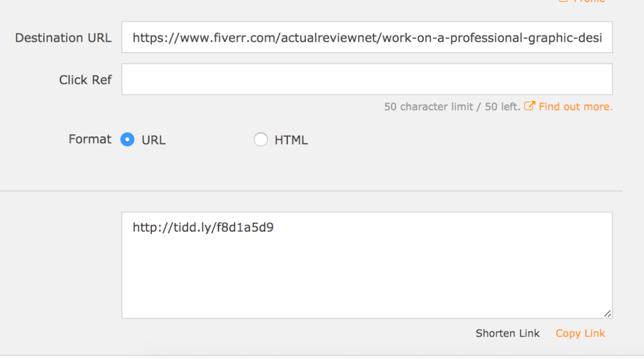Click the external-link icon beside Find out more
644x359 pixels.
529,106
